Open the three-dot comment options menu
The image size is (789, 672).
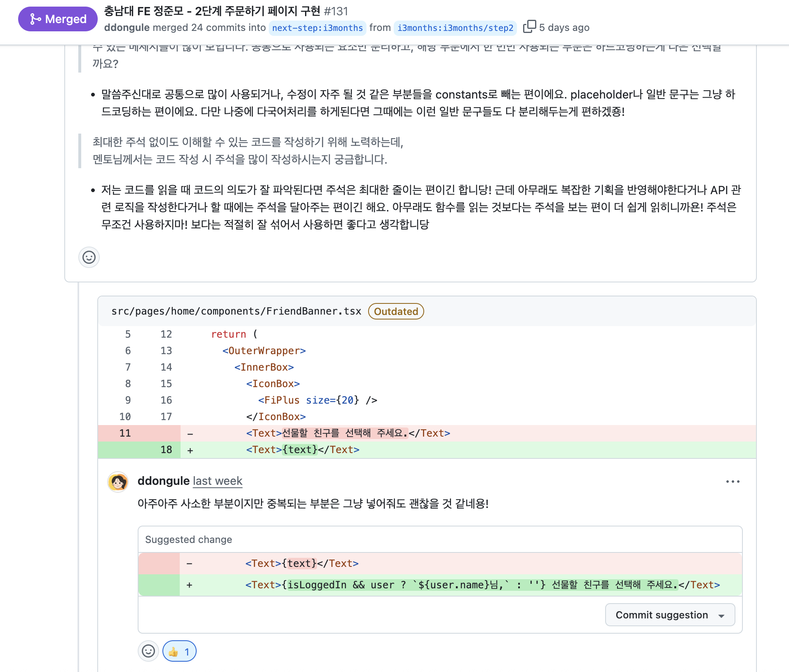pyautogui.click(x=733, y=481)
